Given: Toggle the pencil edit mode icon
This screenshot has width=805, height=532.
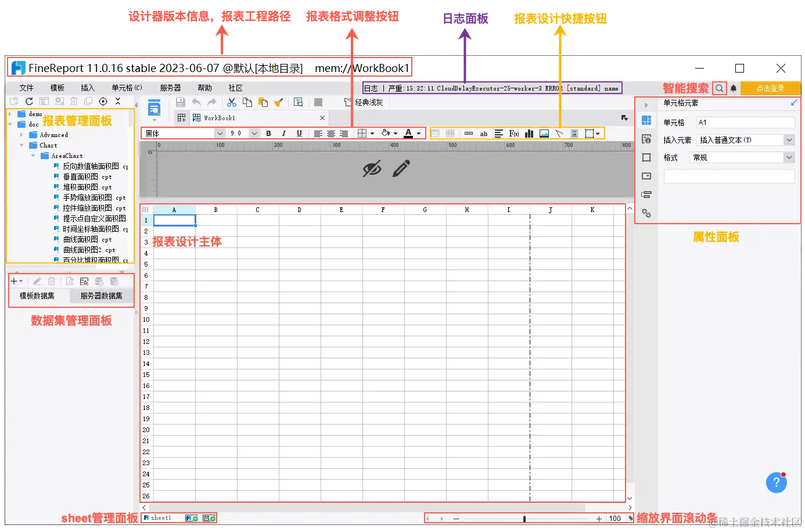Looking at the screenshot, I should (x=401, y=168).
